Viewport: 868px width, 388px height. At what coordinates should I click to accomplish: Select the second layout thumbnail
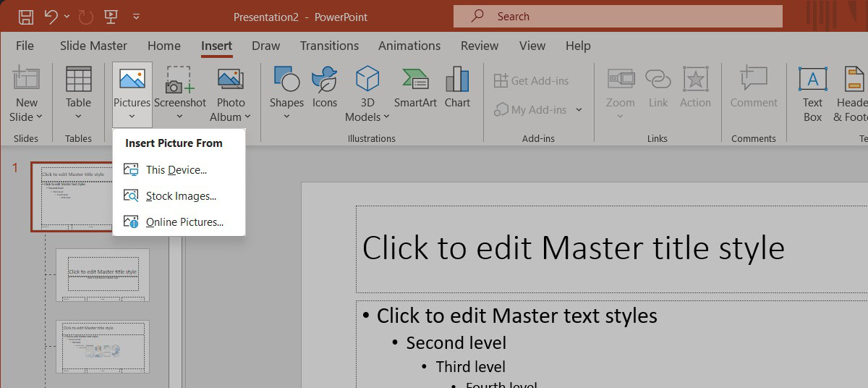pyautogui.click(x=103, y=275)
